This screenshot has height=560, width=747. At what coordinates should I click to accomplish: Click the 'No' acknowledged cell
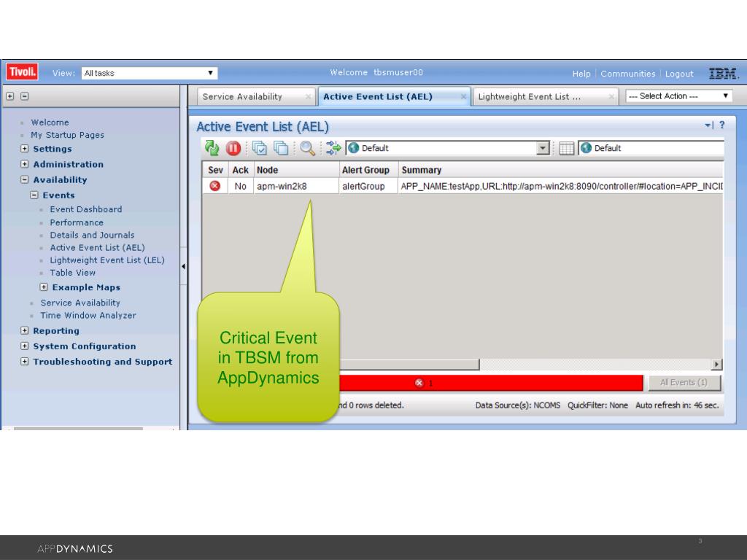240,186
